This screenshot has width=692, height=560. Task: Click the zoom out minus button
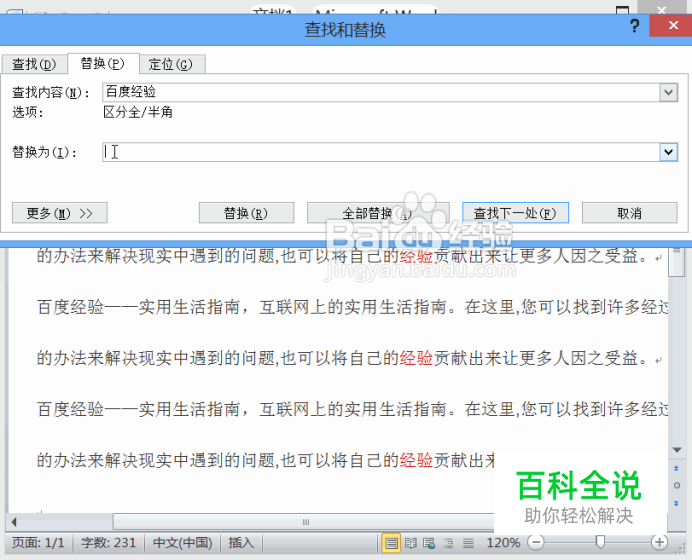(536, 542)
